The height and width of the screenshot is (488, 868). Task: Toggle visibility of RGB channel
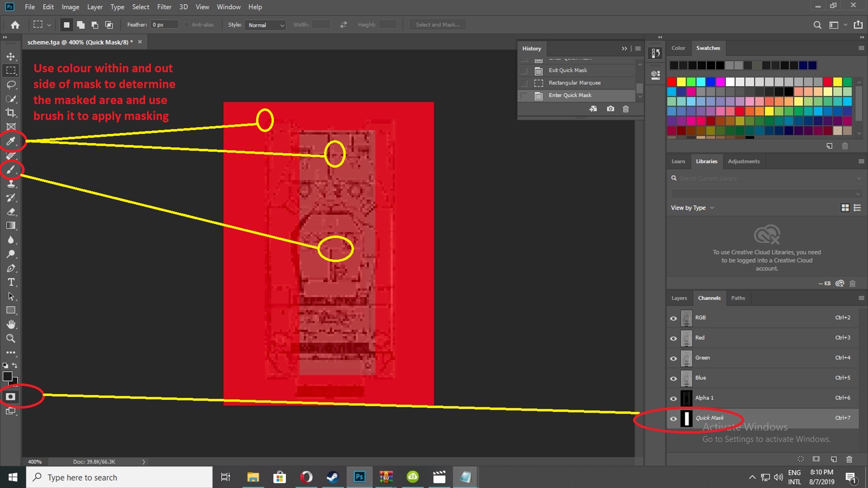pyautogui.click(x=674, y=318)
